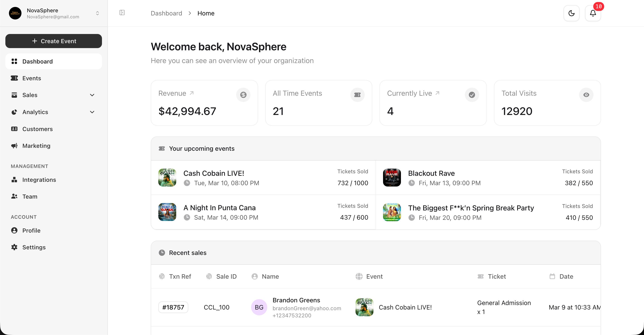The height and width of the screenshot is (335, 644).
Task: Select the Customers icon in the sidebar
Action: point(14,129)
